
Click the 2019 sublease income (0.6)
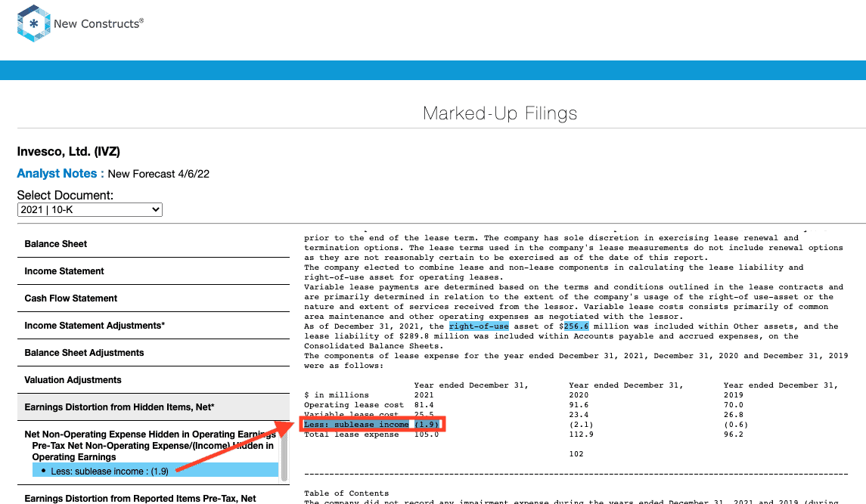[x=736, y=425]
